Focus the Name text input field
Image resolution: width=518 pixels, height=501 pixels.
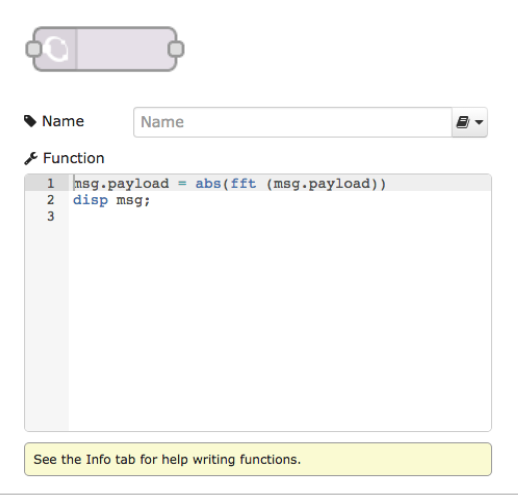click(x=293, y=122)
